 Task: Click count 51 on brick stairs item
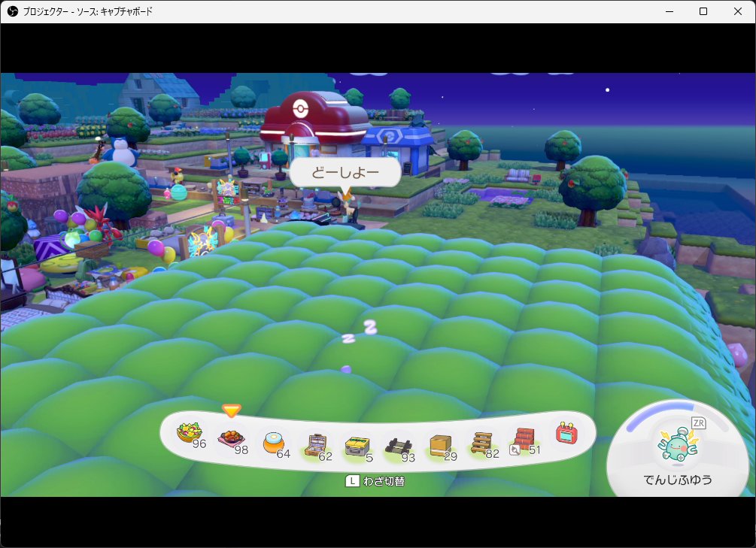click(535, 450)
